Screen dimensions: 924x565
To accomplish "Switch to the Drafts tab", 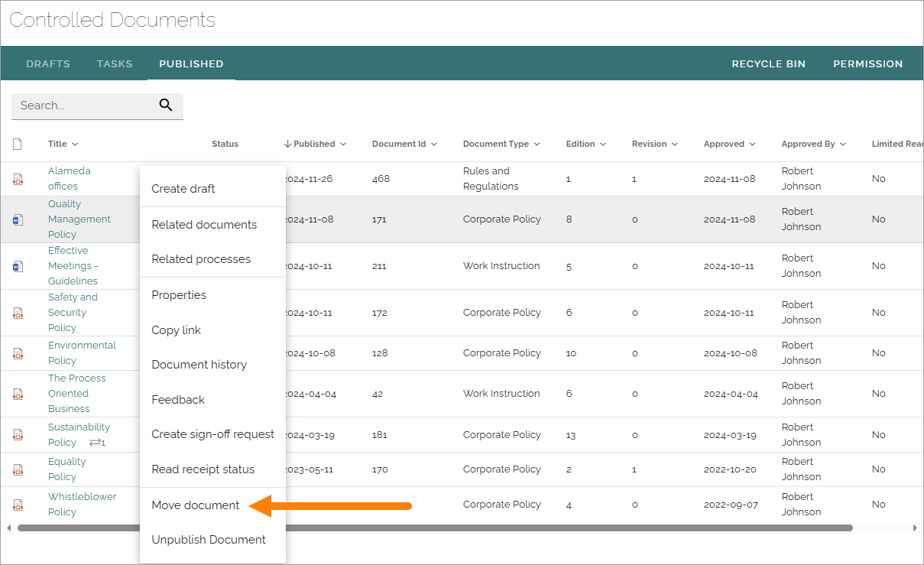I will 48,63.
